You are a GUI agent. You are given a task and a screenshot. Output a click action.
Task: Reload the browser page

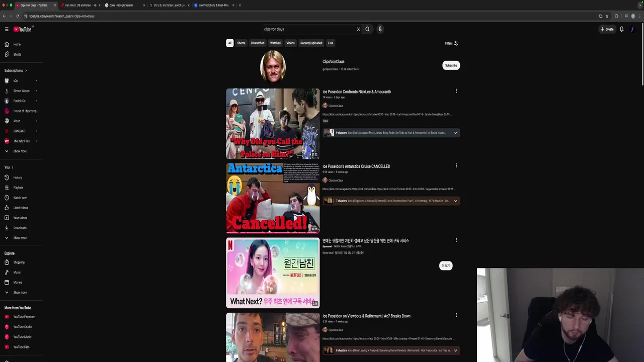pos(18,16)
